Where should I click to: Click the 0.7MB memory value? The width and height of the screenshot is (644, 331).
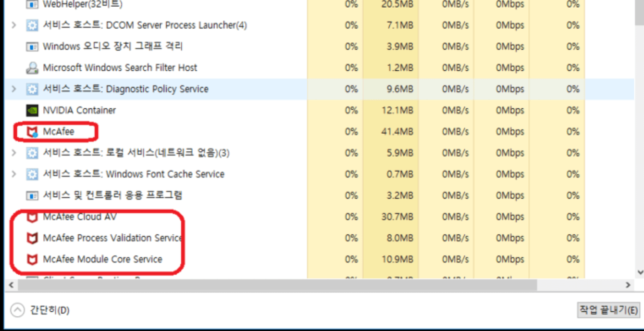[400, 174]
